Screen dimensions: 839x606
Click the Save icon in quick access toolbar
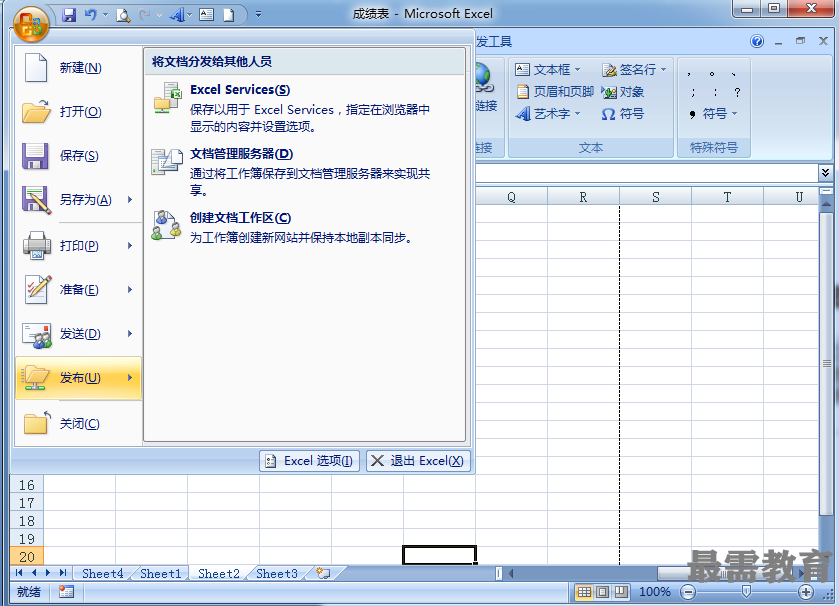69,15
